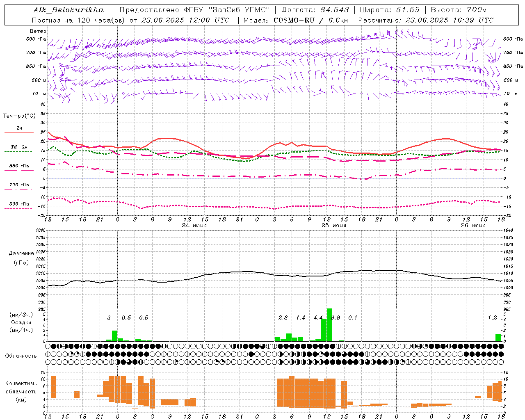Click the green dashed 'Td 2м' legend line
Viewport: 525px width, 420px height.
[x=18, y=151]
